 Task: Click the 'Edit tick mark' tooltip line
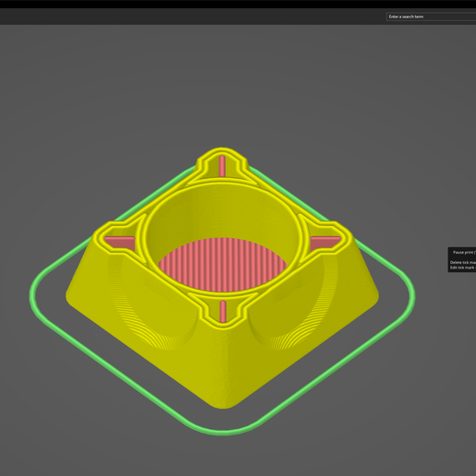pos(463,268)
